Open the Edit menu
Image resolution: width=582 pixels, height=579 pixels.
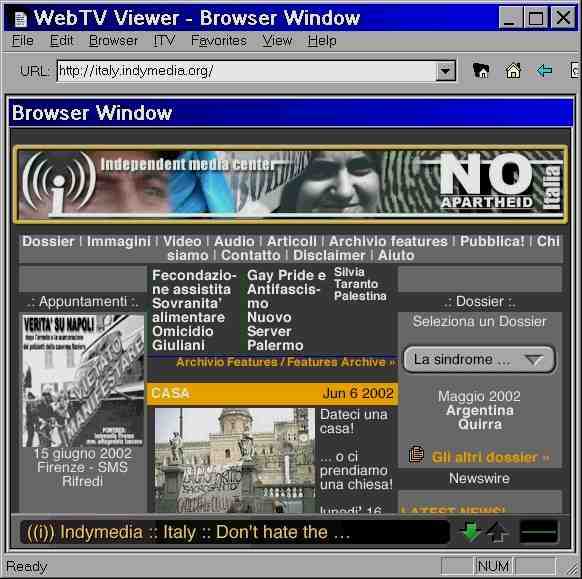coord(62,40)
